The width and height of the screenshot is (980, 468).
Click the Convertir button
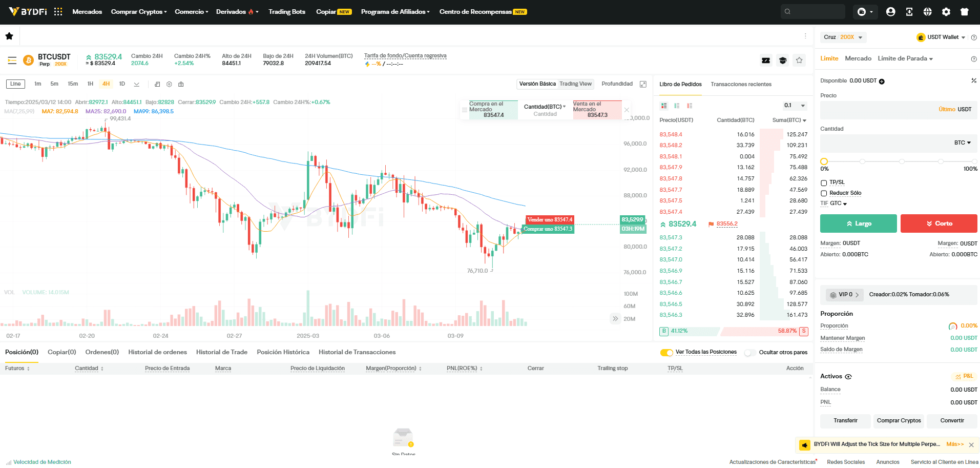pos(952,421)
